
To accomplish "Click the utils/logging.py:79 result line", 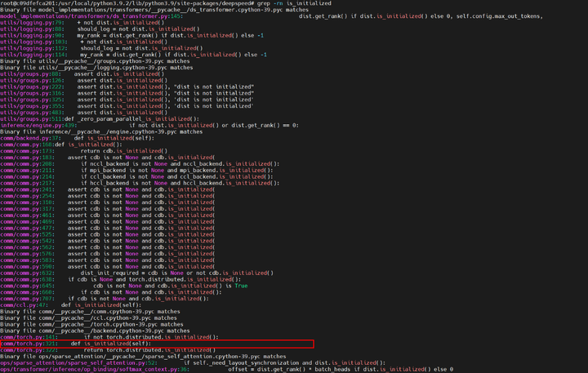I will (82, 23).
